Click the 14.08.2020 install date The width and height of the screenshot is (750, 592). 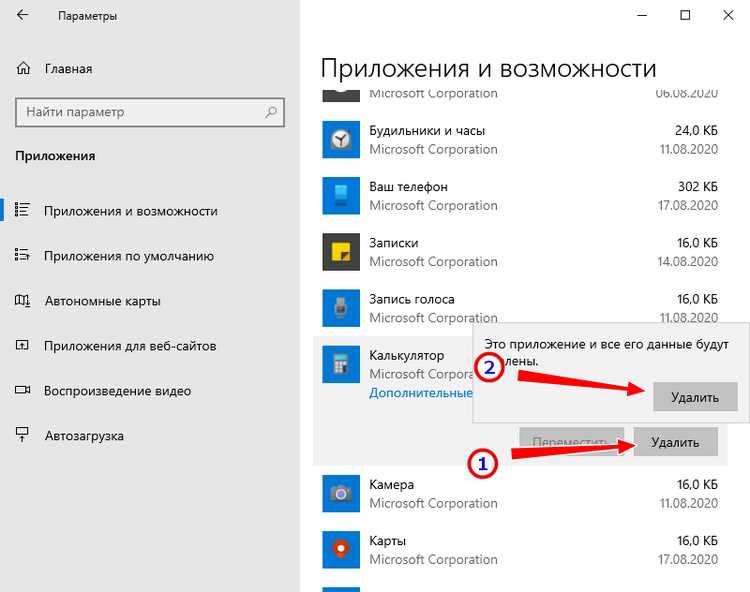coord(688,262)
